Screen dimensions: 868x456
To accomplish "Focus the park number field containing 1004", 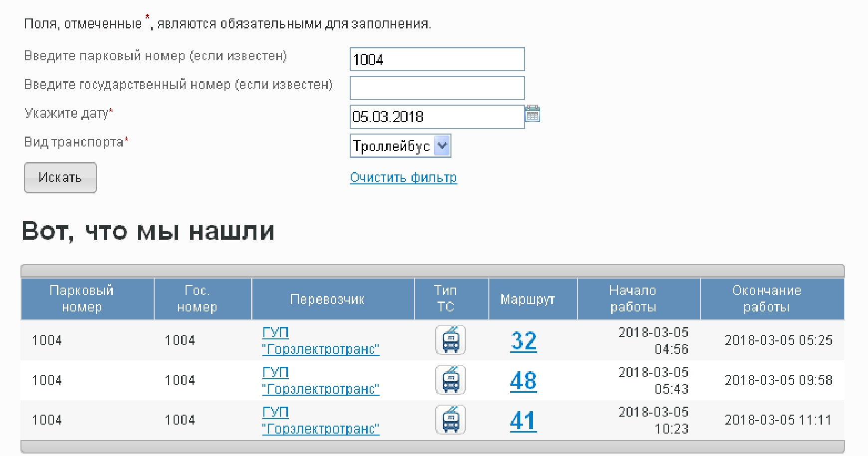I will 436,59.
